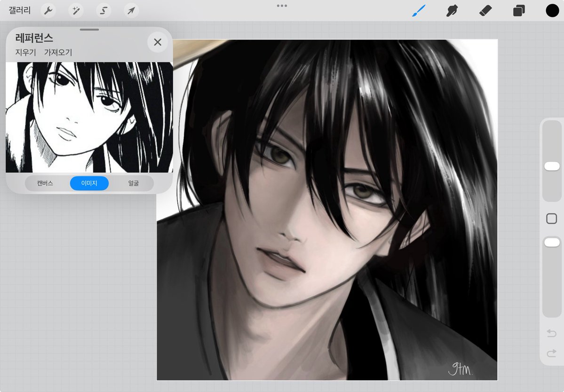Image resolution: width=564 pixels, height=392 pixels.
Task: Select the 이미지 reference tab
Action: pyautogui.click(x=89, y=183)
